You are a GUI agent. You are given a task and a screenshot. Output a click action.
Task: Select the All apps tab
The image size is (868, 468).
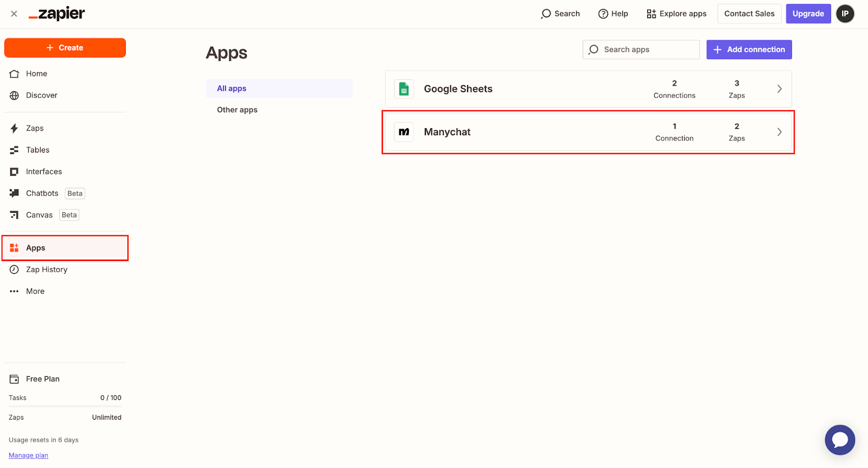coord(232,88)
